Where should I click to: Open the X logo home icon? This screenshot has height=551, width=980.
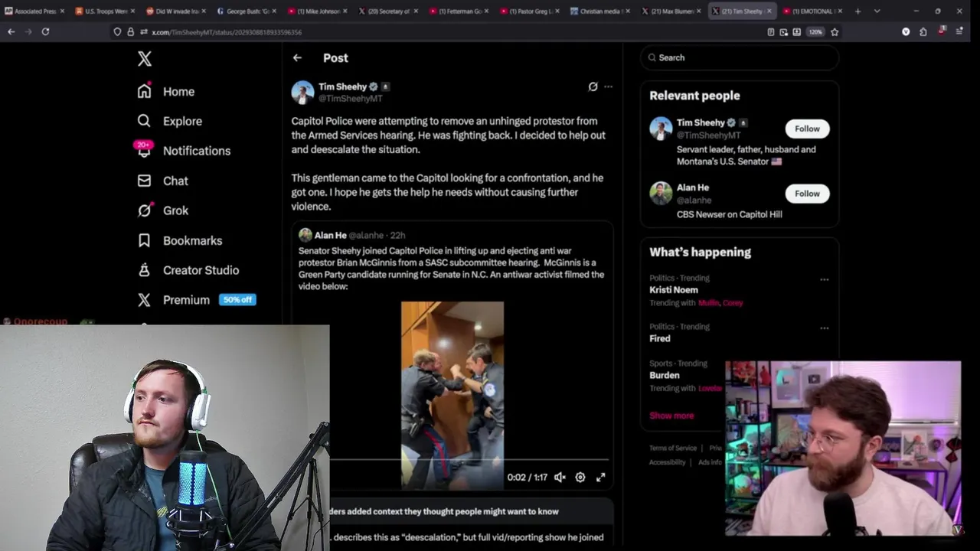pyautogui.click(x=145, y=59)
